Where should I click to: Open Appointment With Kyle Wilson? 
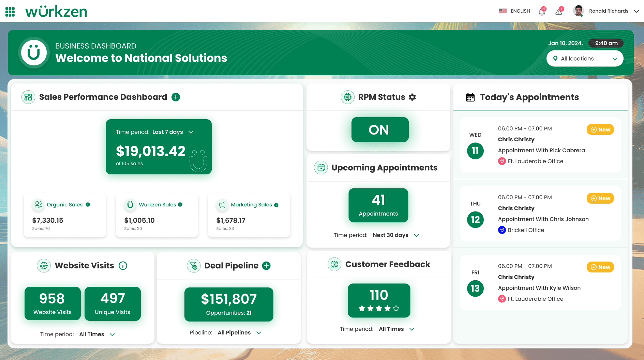point(539,288)
